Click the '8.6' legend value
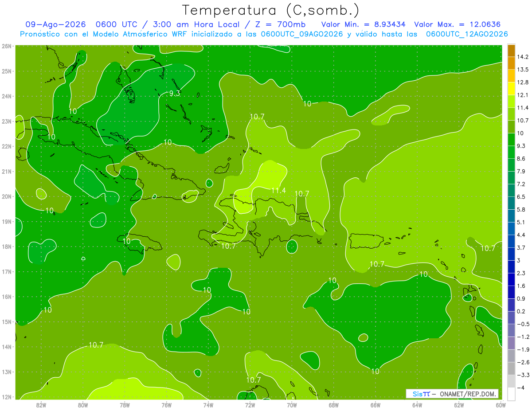 pyautogui.click(x=521, y=159)
